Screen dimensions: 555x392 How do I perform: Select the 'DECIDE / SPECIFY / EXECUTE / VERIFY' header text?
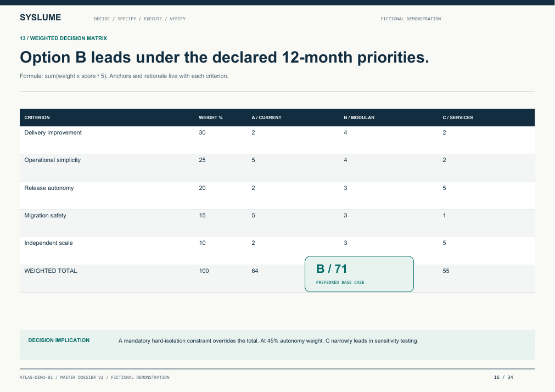click(140, 19)
